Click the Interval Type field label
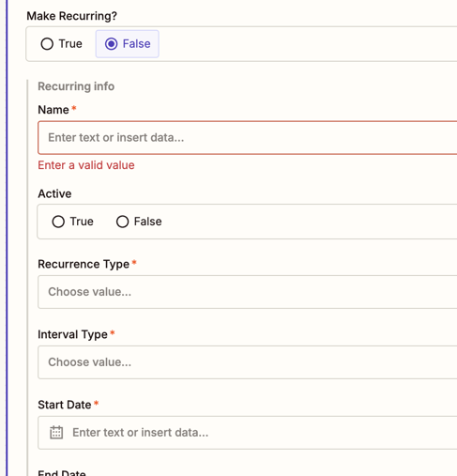Image resolution: width=457 pixels, height=476 pixels. [x=72, y=334]
